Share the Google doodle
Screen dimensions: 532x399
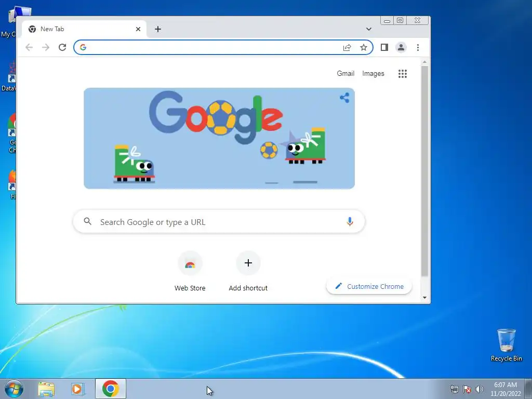[x=344, y=98]
